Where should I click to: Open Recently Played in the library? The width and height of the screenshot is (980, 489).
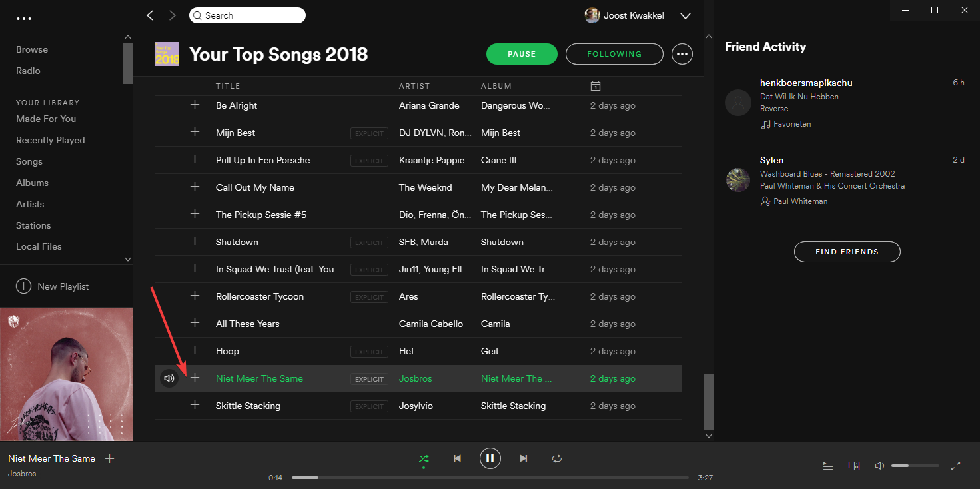[x=51, y=140]
